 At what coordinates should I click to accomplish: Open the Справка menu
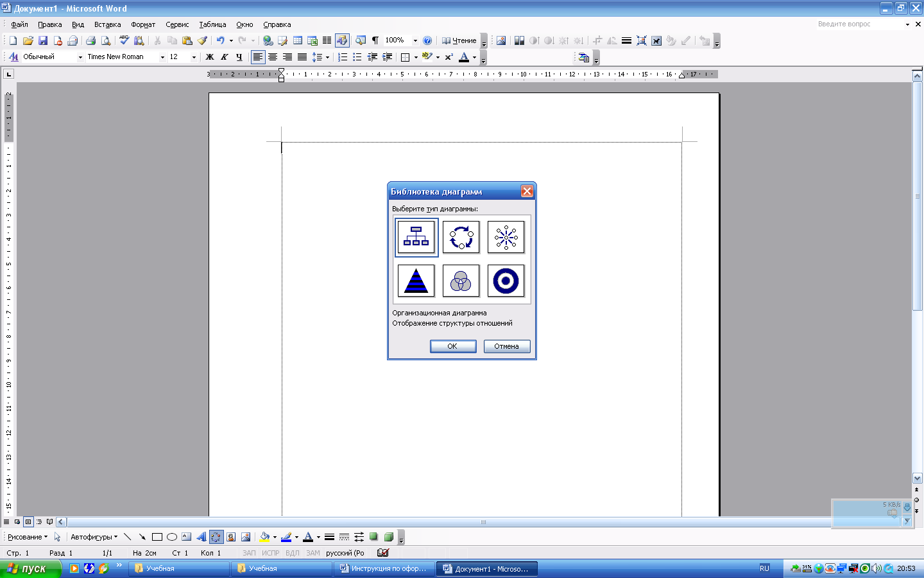point(277,24)
